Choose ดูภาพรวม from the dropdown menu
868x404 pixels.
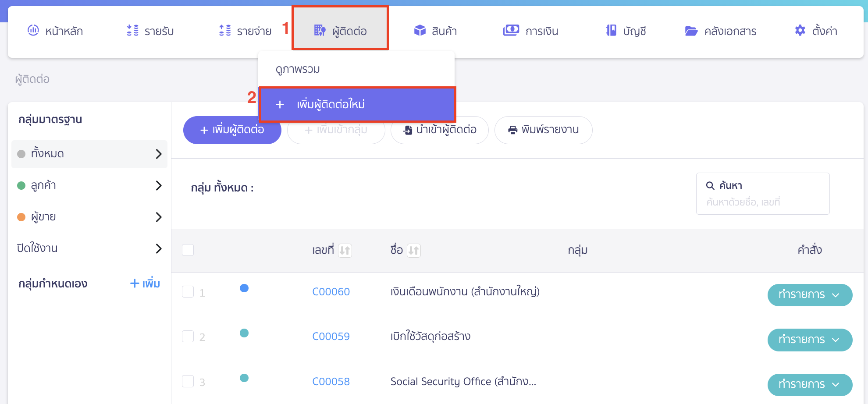click(298, 69)
